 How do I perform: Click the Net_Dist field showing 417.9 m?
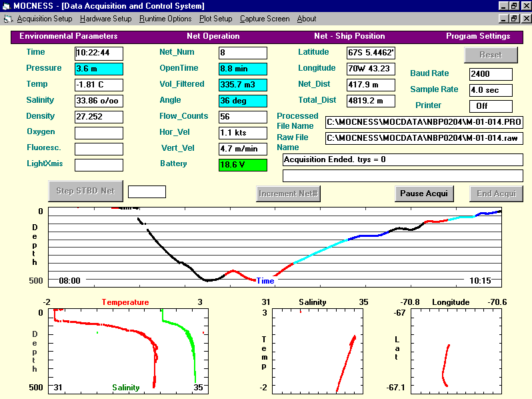point(371,85)
